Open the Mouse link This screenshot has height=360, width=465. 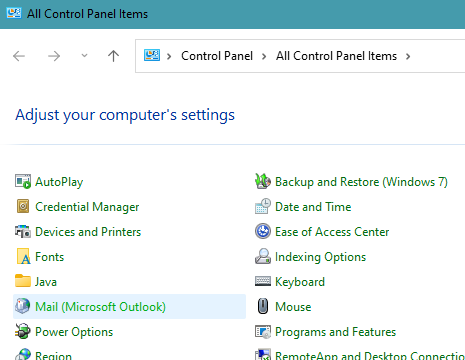coord(293,307)
